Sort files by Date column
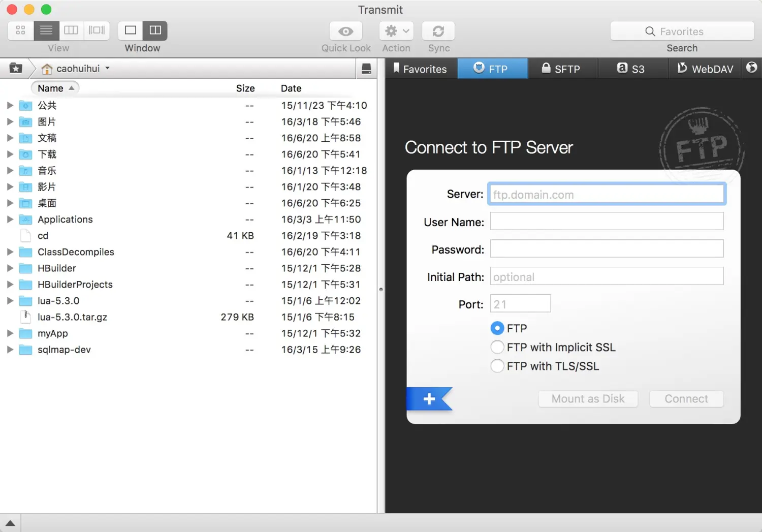Screen dimensions: 762x532 point(291,88)
